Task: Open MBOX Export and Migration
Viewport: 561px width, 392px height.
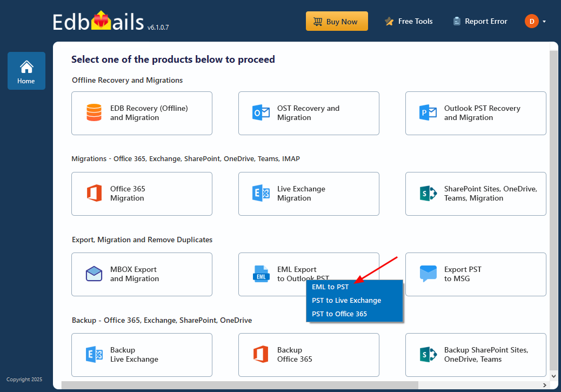Action: (142, 274)
